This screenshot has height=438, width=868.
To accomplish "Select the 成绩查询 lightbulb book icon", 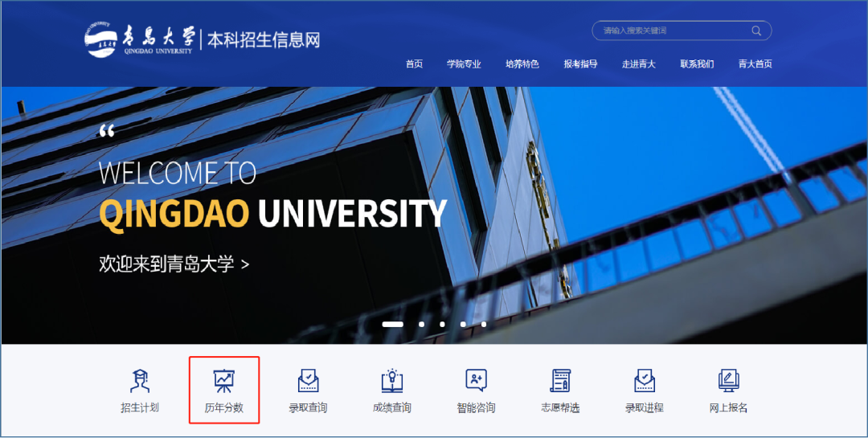I will point(392,382).
